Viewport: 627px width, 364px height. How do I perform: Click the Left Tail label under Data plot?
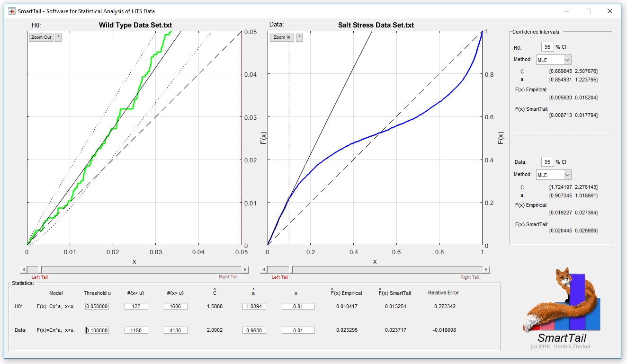click(x=280, y=277)
